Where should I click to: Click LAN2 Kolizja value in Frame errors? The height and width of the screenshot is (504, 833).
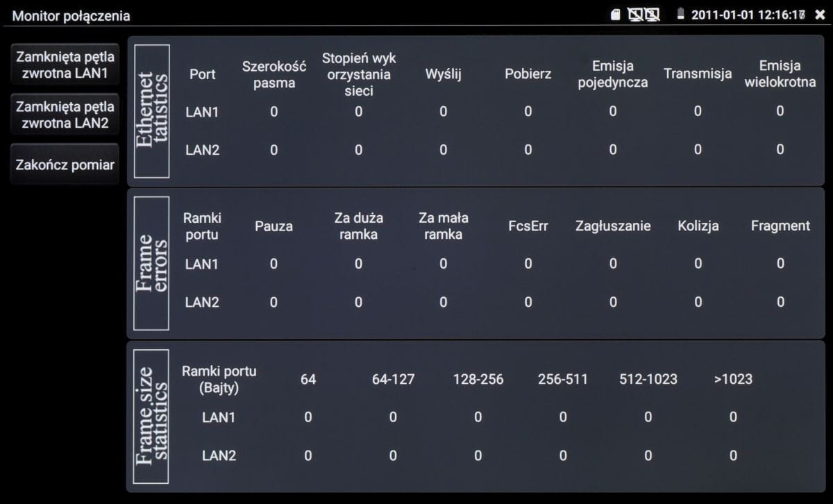click(x=698, y=301)
